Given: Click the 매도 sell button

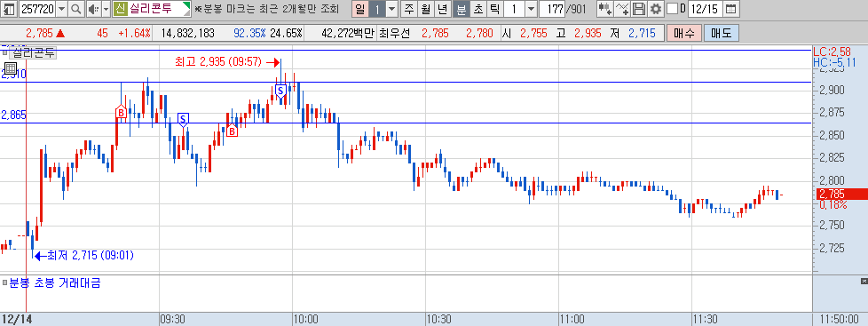Looking at the screenshot, I should (x=721, y=33).
